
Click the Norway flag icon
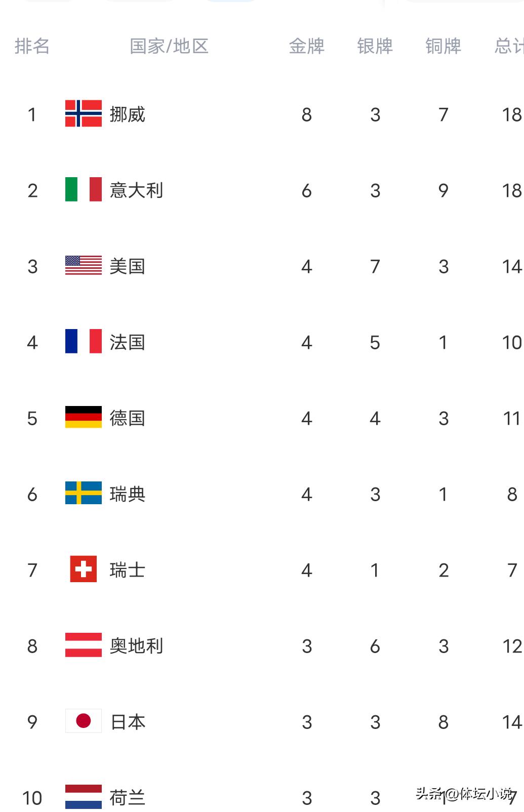tap(84, 113)
